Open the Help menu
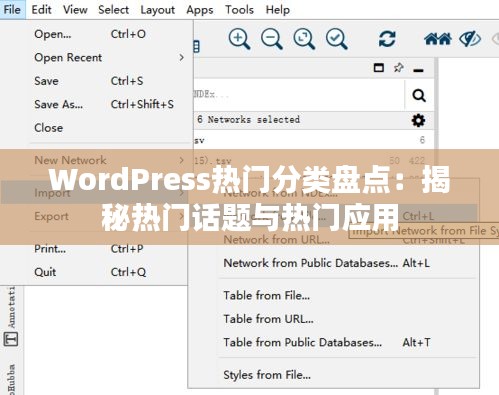Image resolution: width=499 pixels, height=395 pixels. coord(278,10)
